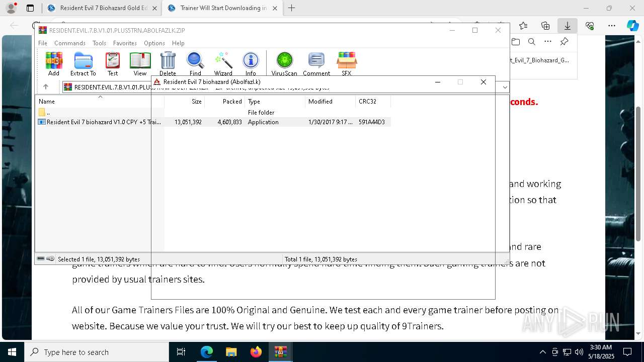Sort by CRC32 column header
644x362 pixels.
click(373, 101)
